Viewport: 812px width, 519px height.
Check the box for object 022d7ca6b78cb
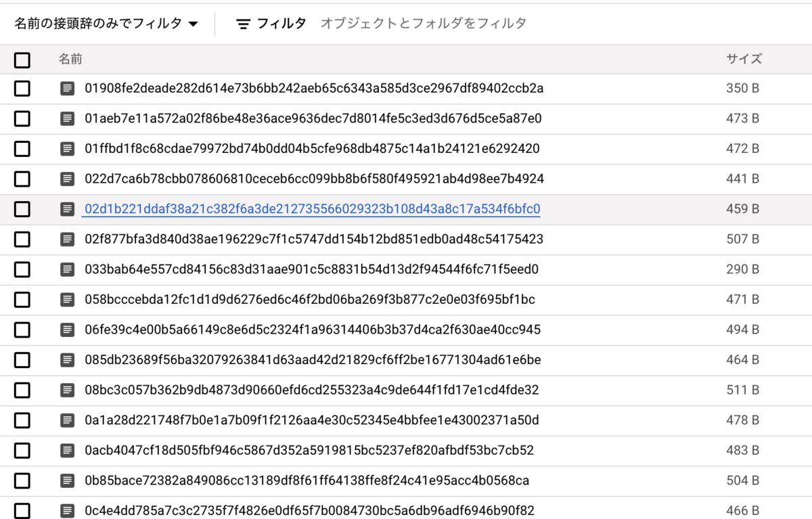(22, 179)
